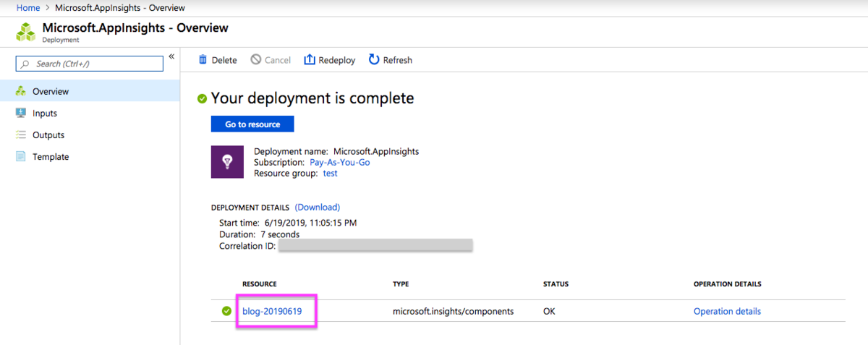Click Go to resource button
Image resolution: width=868 pixels, height=345 pixels.
252,124
